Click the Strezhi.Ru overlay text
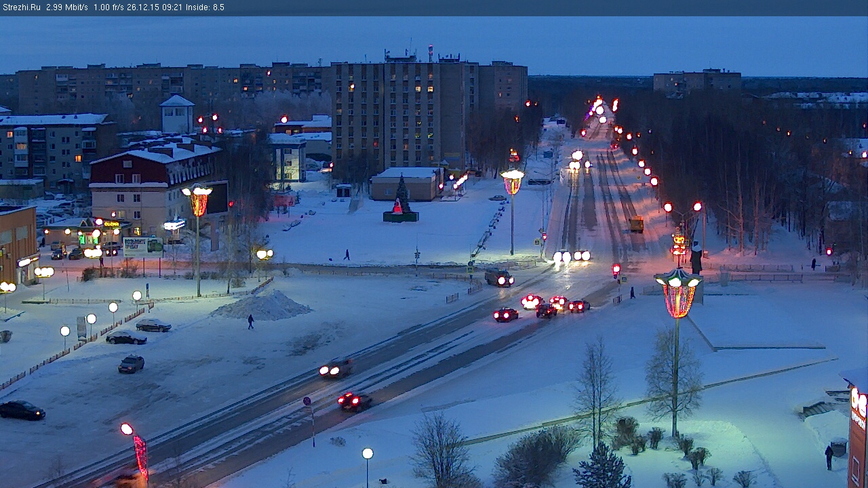Viewport: 868px width, 488px height. tap(21, 7)
